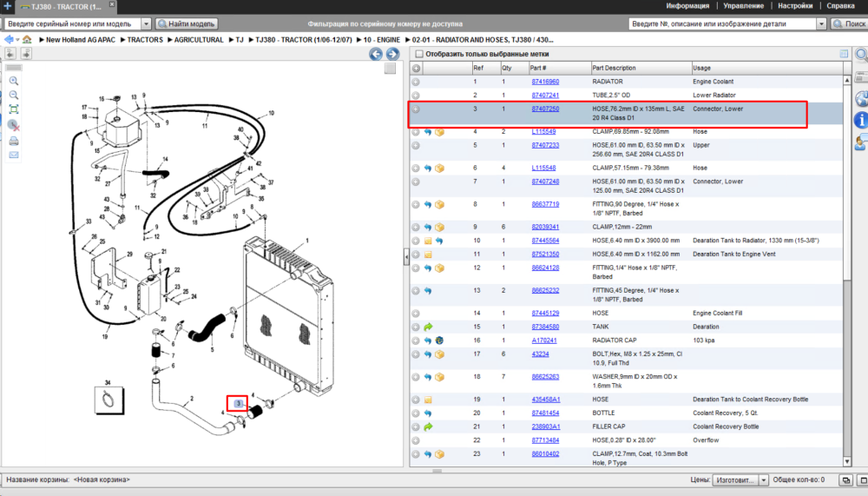Screen dimensions: 868x496
Task: Open part search field dropdown arrow
Action: [821, 23]
